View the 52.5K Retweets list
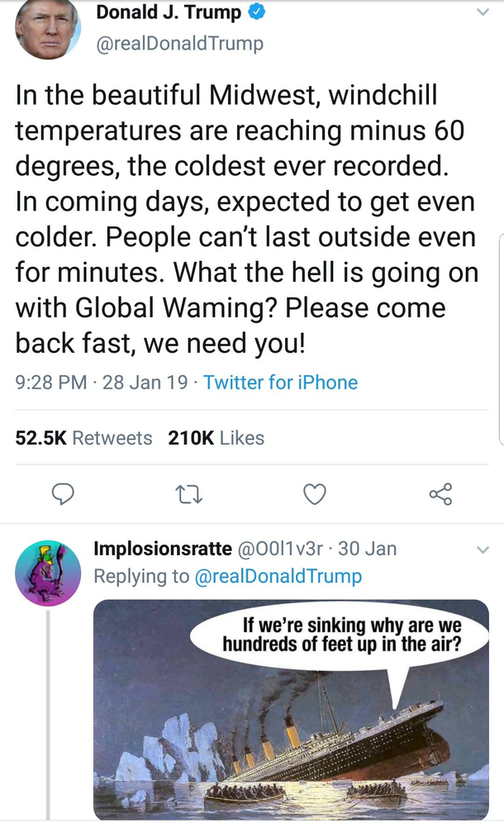Image resolution: width=504 pixels, height=823 pixels. 83,438
